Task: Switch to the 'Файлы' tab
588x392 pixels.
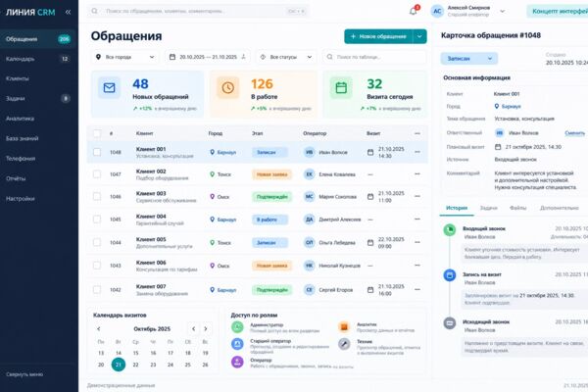Action: click(517, 208)
